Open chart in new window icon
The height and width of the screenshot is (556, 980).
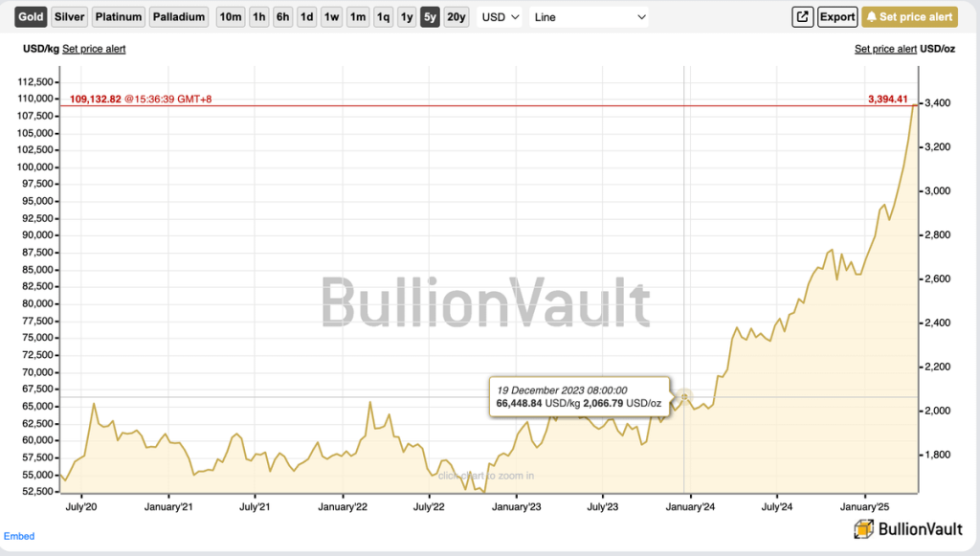pos(803,17)
